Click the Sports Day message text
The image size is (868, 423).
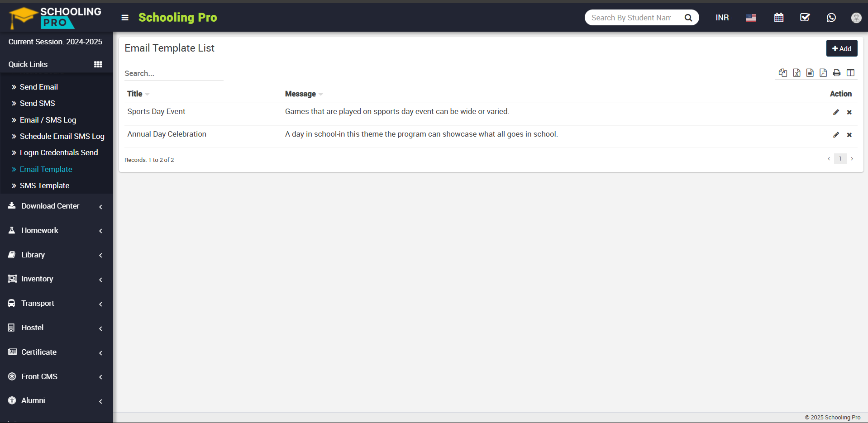click(x=397, y=111)
